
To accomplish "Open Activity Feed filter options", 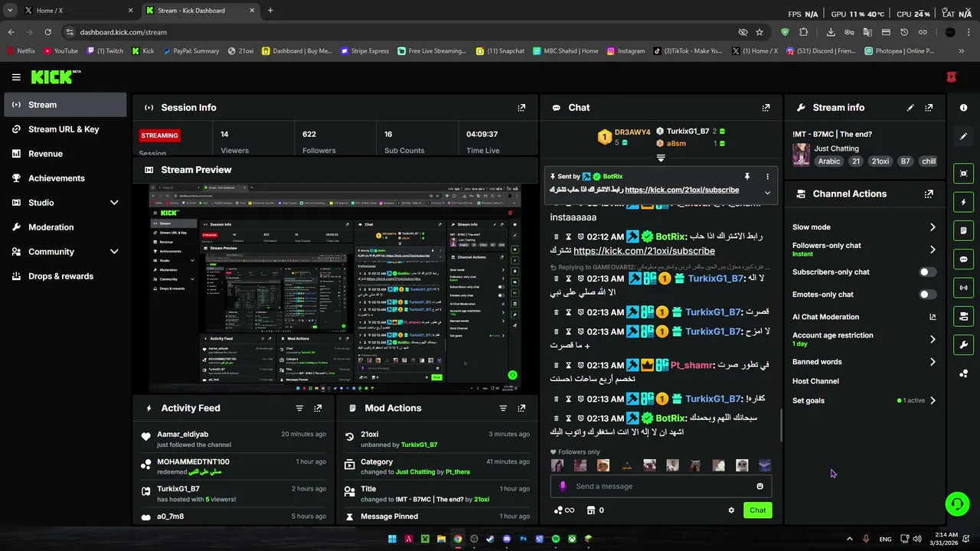I will pyautogui.click(x=299, y=409).
